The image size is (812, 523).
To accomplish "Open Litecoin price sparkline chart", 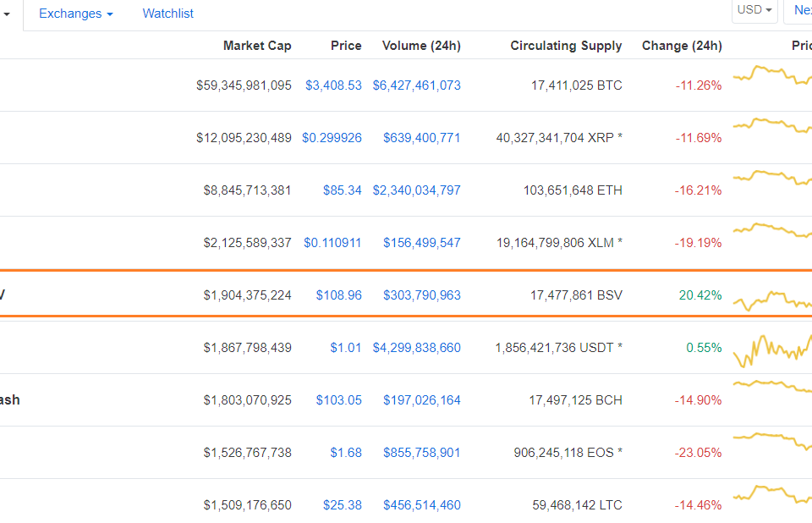I will [772, 494].
